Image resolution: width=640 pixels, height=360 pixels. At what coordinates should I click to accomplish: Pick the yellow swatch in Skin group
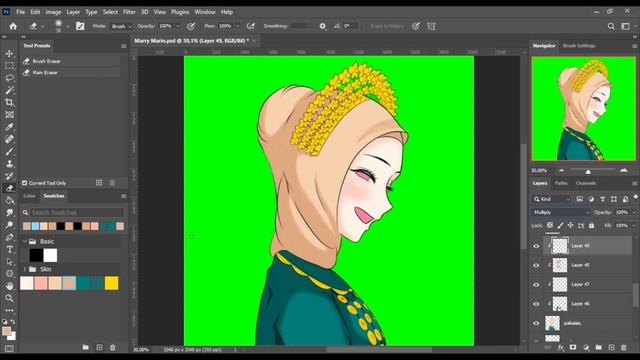111,283
